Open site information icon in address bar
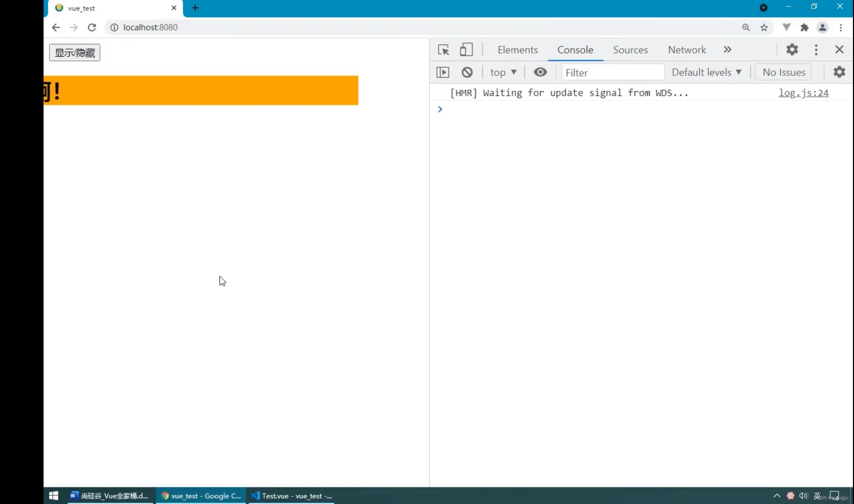The image size is (854, 504). click(x=115, y=27)
